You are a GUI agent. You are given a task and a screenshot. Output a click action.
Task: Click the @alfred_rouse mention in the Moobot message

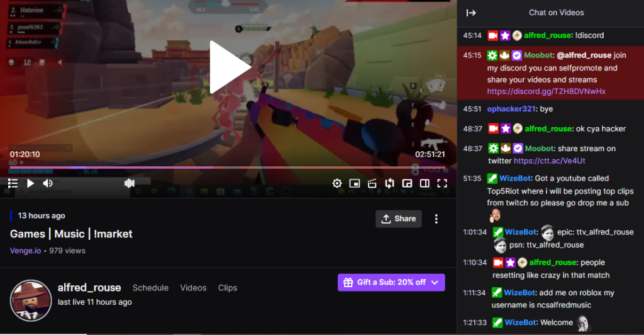point(584,55)
